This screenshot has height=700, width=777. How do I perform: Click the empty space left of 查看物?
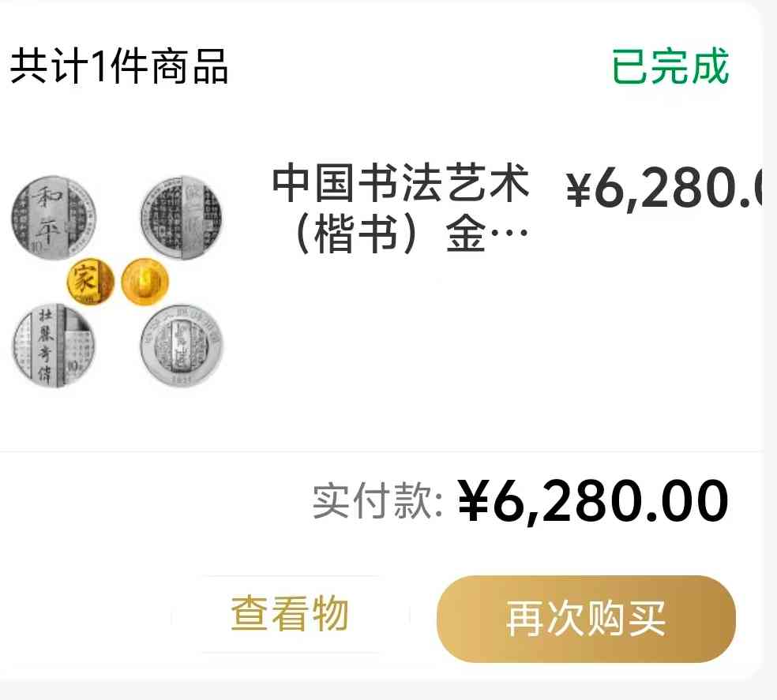point(87,616)
